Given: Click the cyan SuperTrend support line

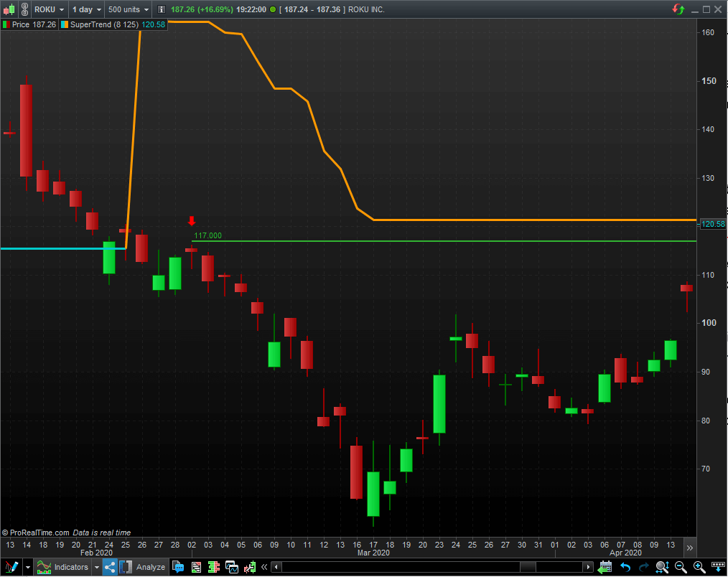Looking at the screenshot, I should 63,249.
